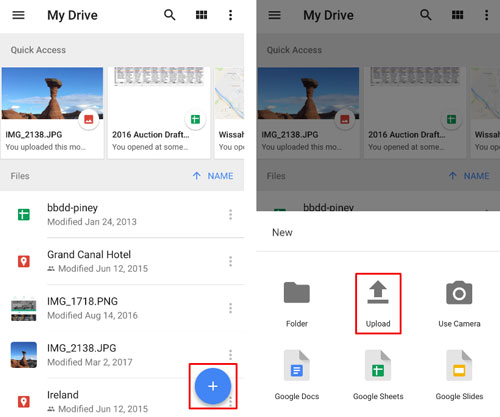Screen dimensions: 500x417
Task: Change sort by NAME in left screen
Action: [220, 176]
